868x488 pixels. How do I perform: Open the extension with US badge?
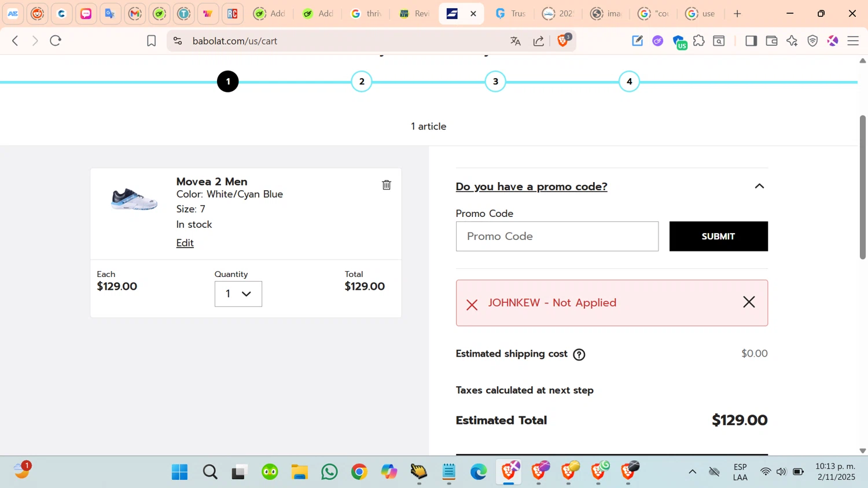(679, 42)
